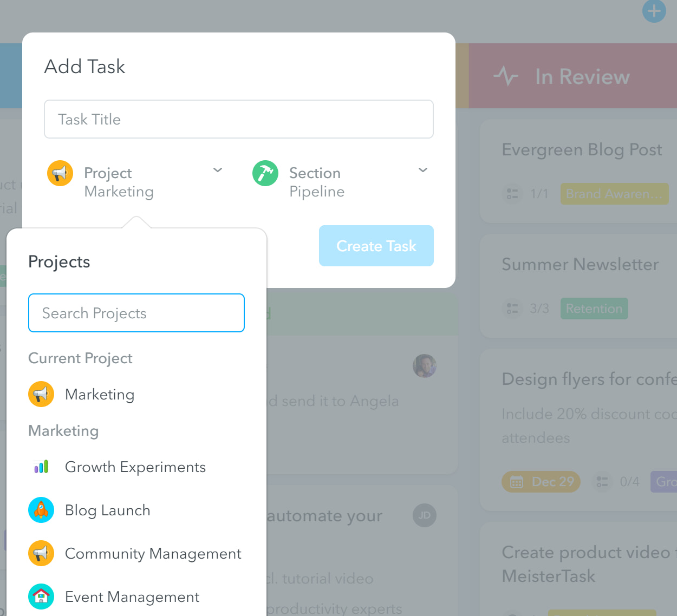Select the Growth Experiments bar chart icon
This screenshot has width=677, height=616.
(x=41, y=467)
